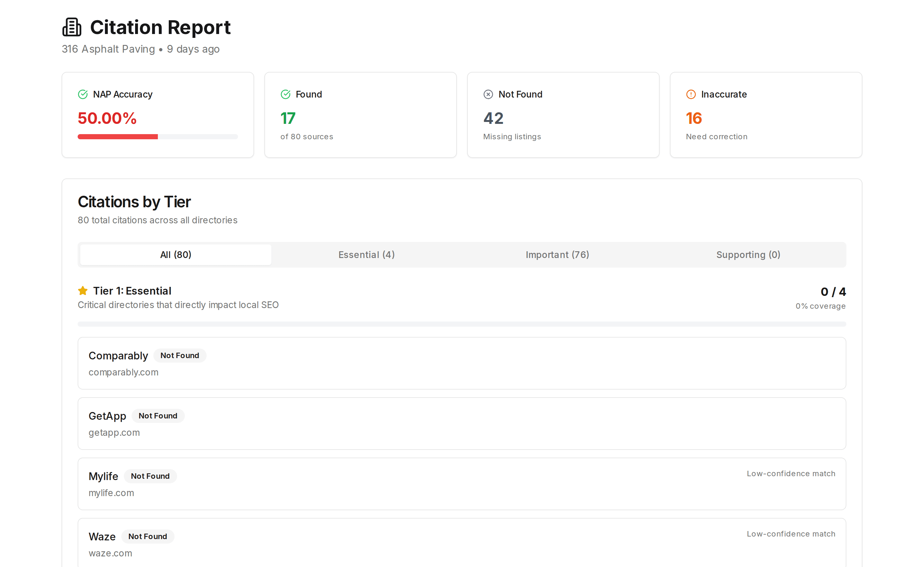Click the 0% coverage label
This screenshot has height=567, width=924.
pos(820,306)
